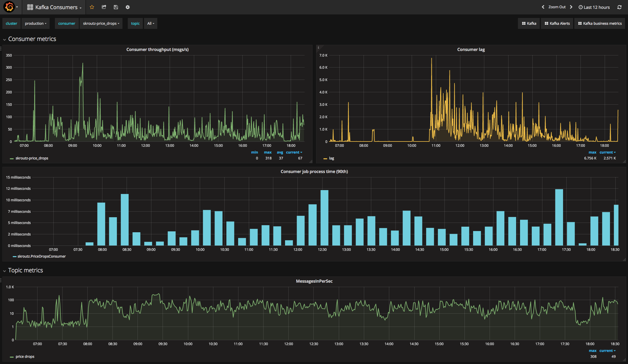Click the 6.756 K max lag value

(x=590, y=158)
